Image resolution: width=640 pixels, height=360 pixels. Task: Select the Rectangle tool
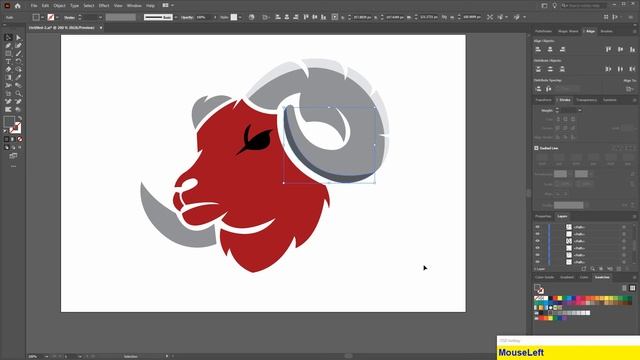pos(8,53)
